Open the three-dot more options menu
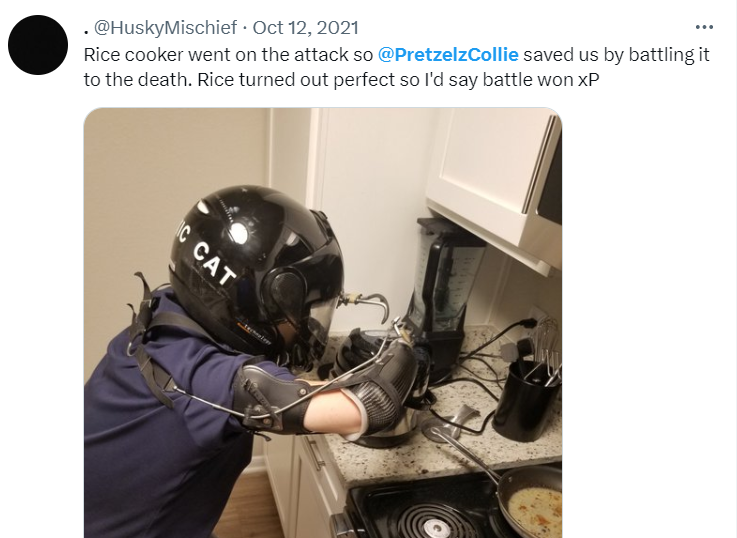The height and width of the screenshot is (538, 737). 704,27
